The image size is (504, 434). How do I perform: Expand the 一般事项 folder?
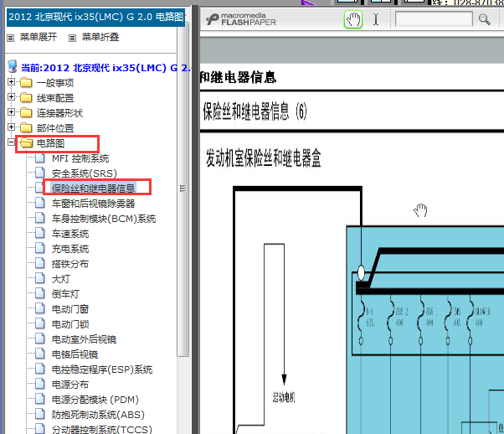tap(11, 82)
